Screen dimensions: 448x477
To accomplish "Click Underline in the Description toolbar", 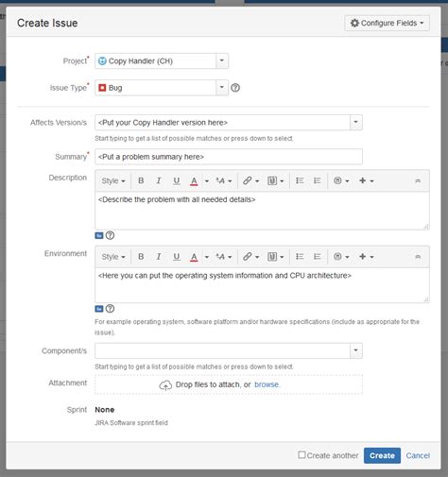I will (177, 180).
